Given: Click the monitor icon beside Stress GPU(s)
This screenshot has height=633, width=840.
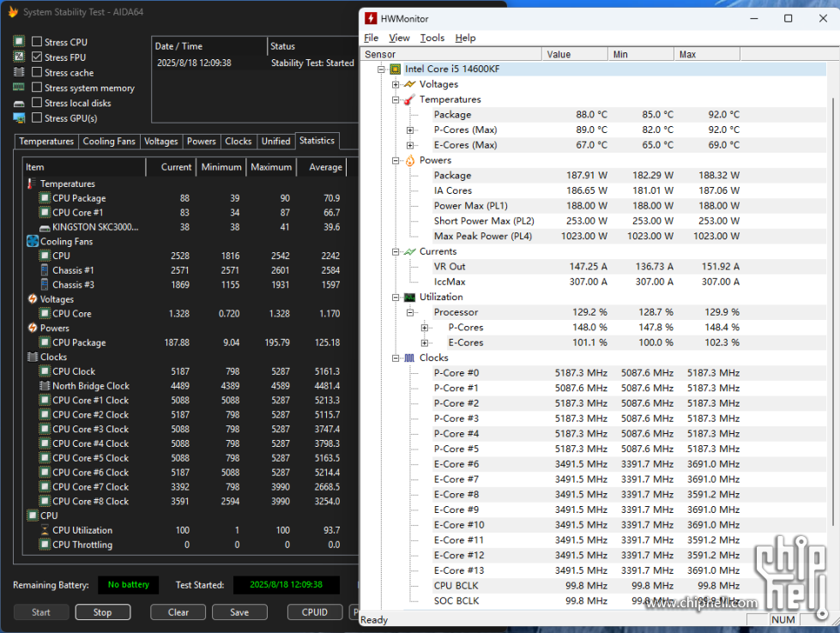Looking at the screenshot, I should click(19, 118).
